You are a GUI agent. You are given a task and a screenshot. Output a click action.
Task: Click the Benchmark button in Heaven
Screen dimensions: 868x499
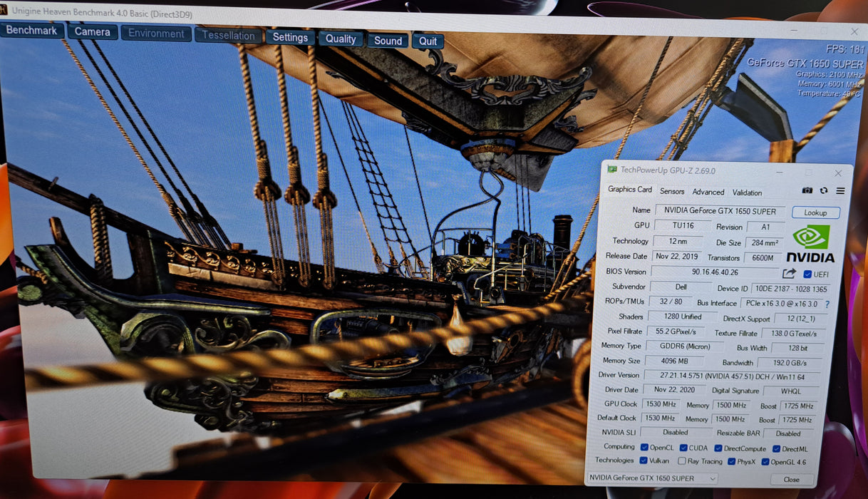[32, 31]
